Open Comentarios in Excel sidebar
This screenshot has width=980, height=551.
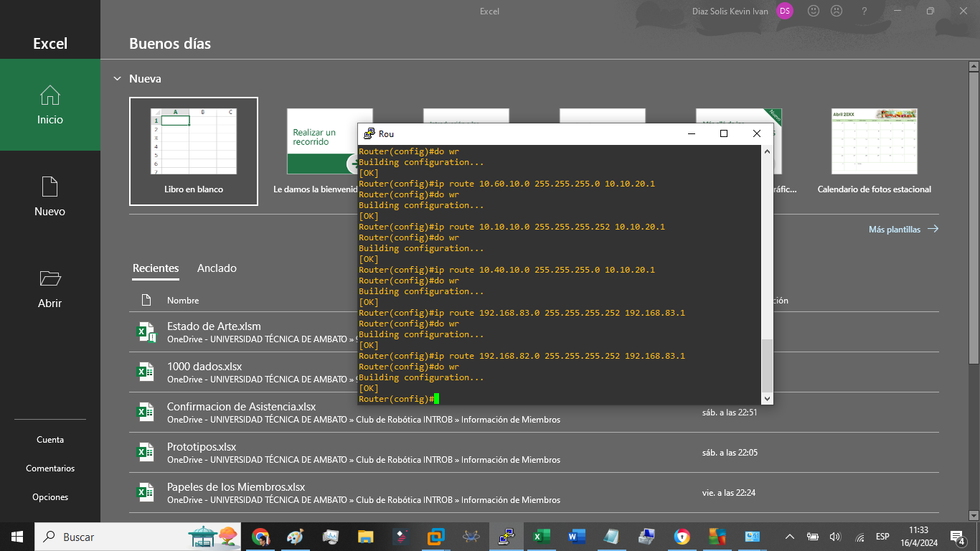tap(50, 468)
